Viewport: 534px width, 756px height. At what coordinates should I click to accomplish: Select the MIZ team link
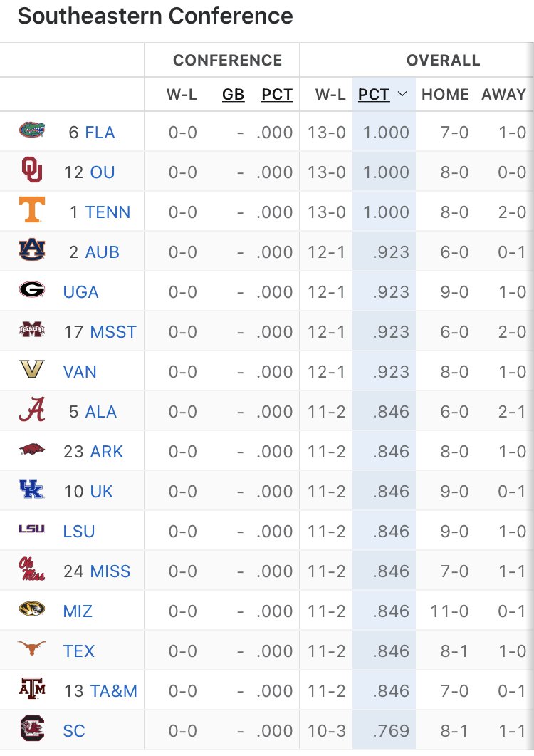[x=78, y=611]
